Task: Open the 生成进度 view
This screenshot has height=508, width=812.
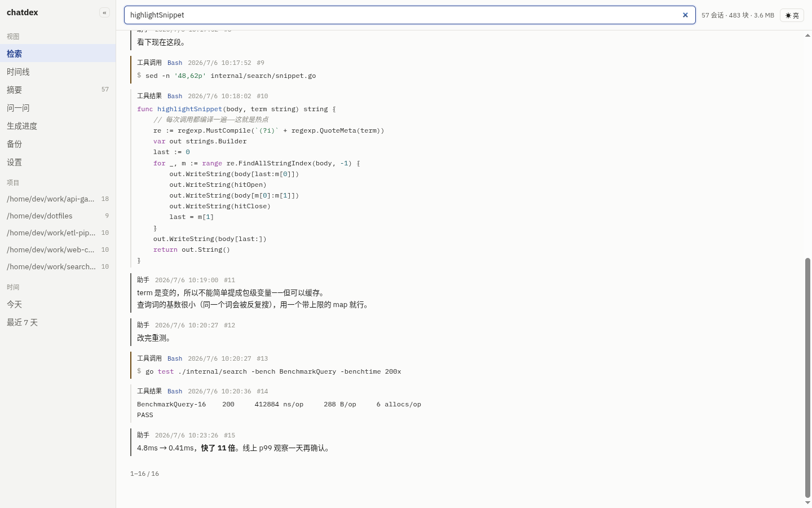Action: pos(58,126)
